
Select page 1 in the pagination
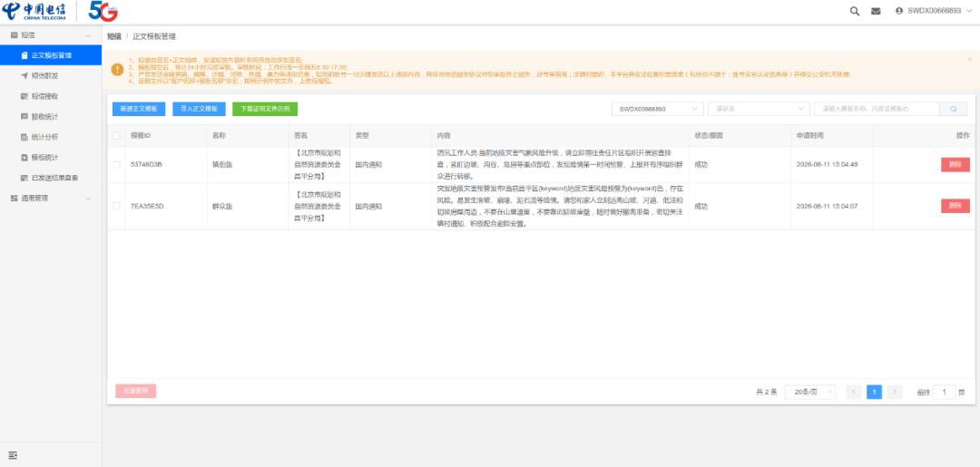(875, 392)
